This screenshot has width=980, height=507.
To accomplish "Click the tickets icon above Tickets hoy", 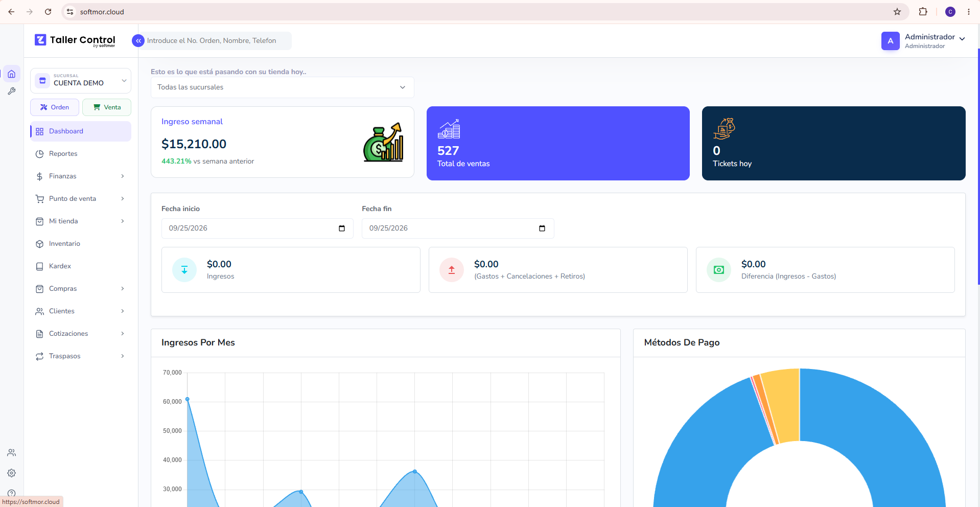I will pyautogui.click(x=724, y=129).
